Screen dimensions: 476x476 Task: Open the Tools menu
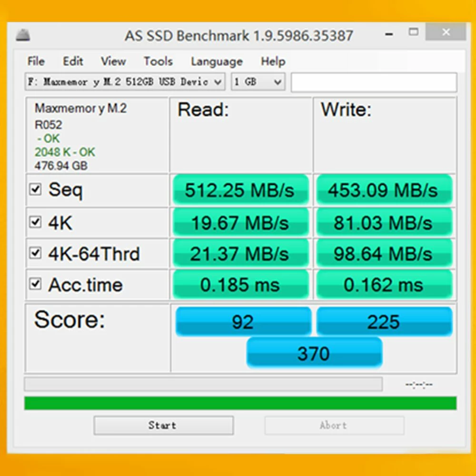[x=158, y=61]
